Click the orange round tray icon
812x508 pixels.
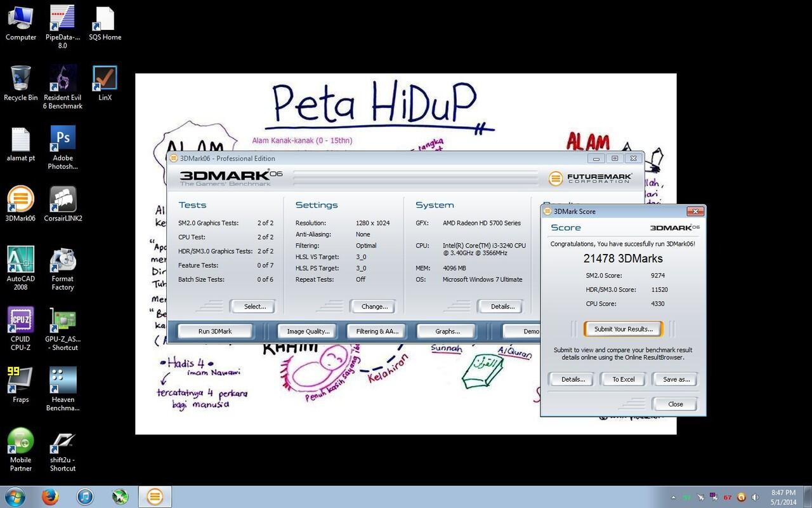tap(741, 497)
